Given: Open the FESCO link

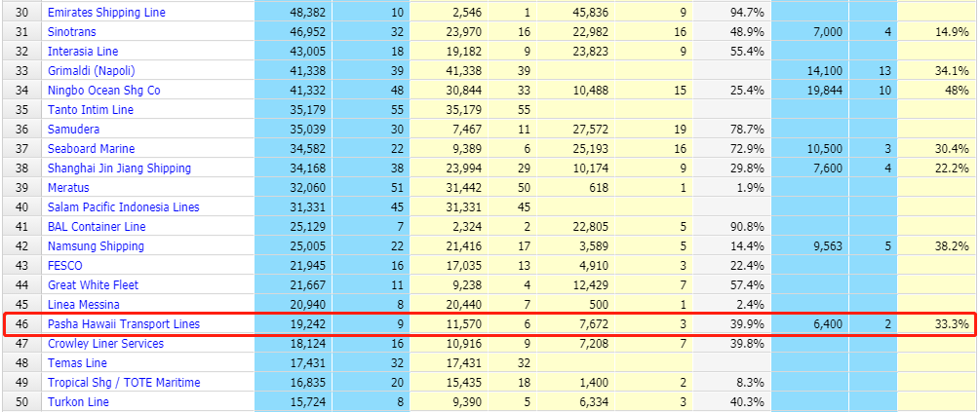Looking at the screenshot, I should pos(65,265).
